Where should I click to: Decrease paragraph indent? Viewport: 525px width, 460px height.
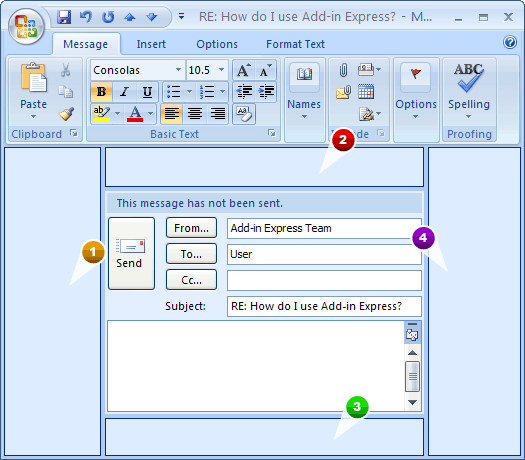pos(244,92)
